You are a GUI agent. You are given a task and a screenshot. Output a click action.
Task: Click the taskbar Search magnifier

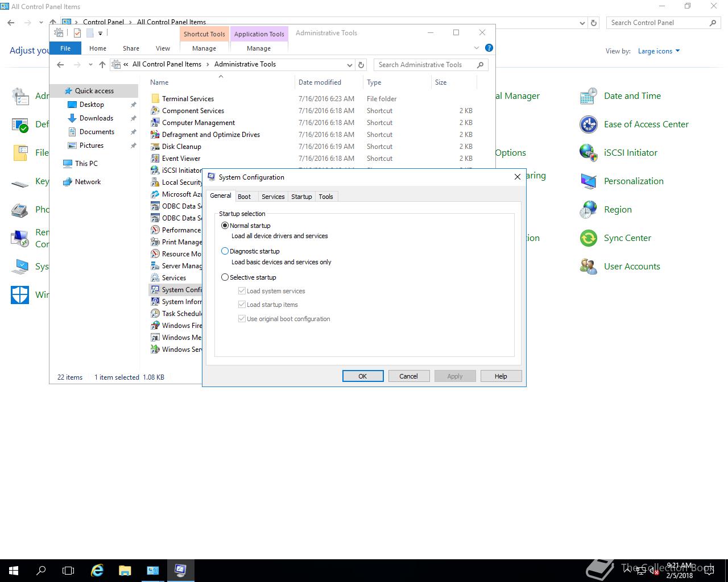[x=41, y=570]
